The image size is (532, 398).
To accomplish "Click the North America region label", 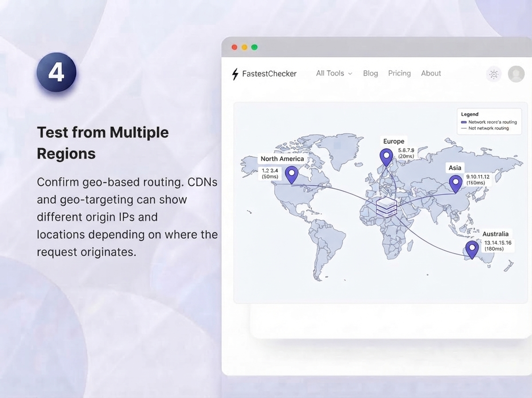I will pos(282,159).
